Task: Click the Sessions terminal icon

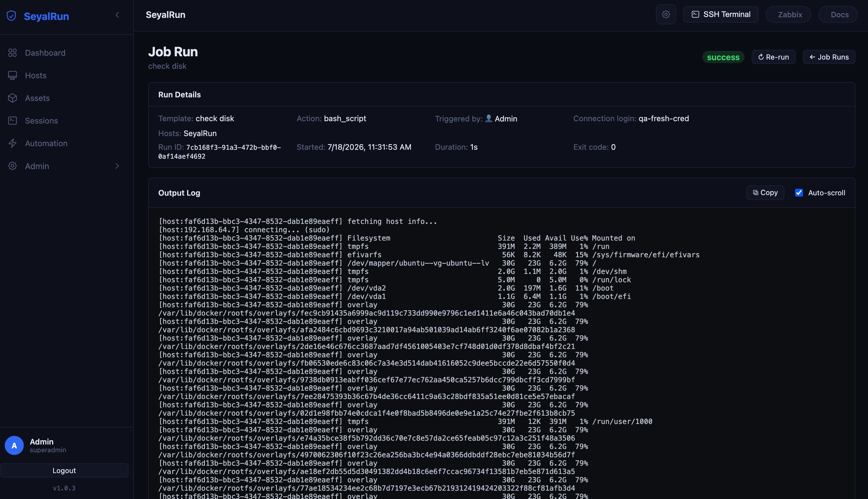Action: (12, 121)
